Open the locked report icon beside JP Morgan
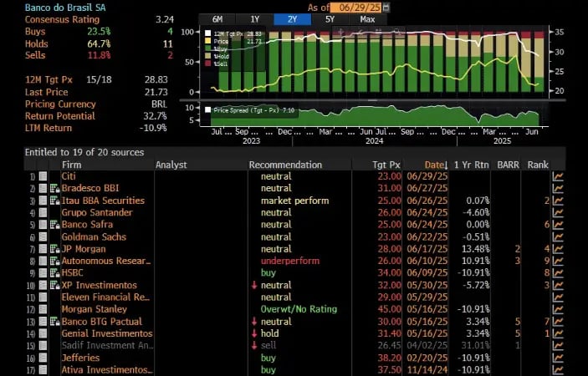The height and width of the screenshot is (376, 588). tap(54, 249)
